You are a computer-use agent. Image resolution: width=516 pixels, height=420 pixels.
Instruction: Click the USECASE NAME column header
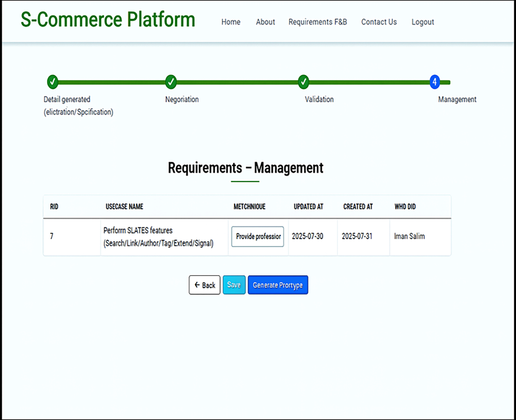pos(124,207)
